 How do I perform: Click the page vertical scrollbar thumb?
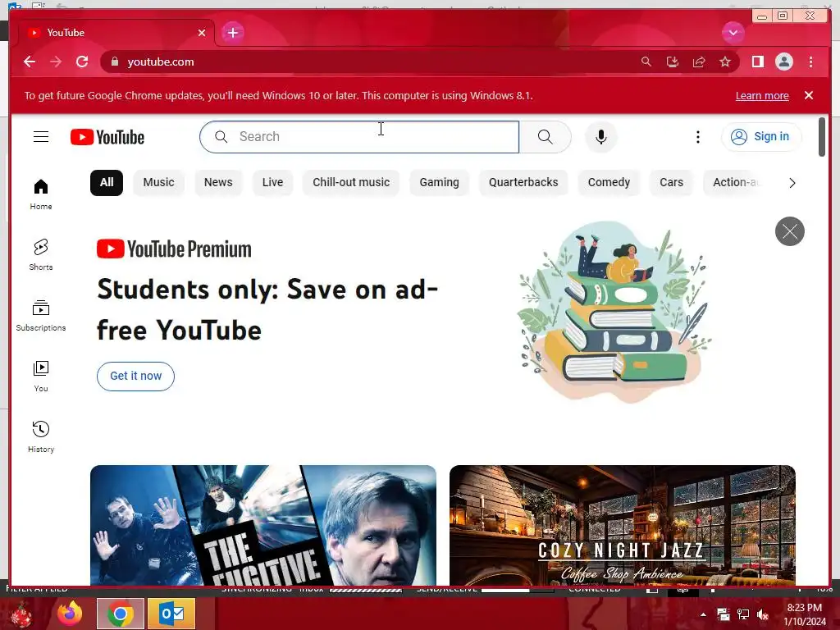coord(822,137)
